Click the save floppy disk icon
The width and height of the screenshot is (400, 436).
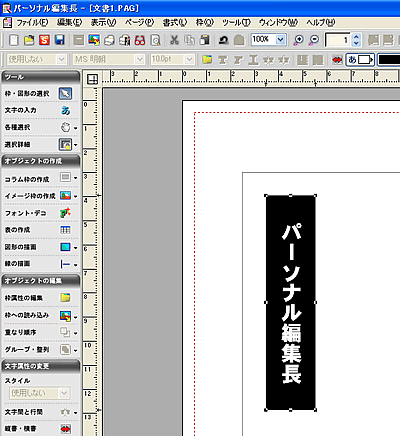pos(60,40)
